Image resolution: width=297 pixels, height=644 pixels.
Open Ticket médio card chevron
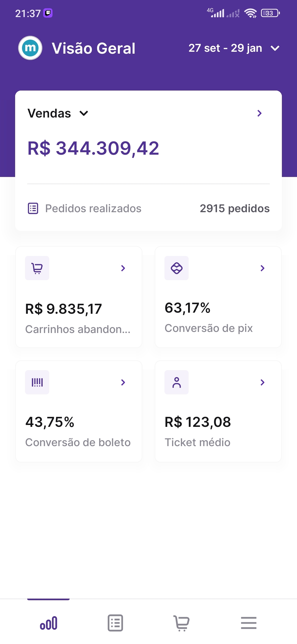(x=262, y=382)
